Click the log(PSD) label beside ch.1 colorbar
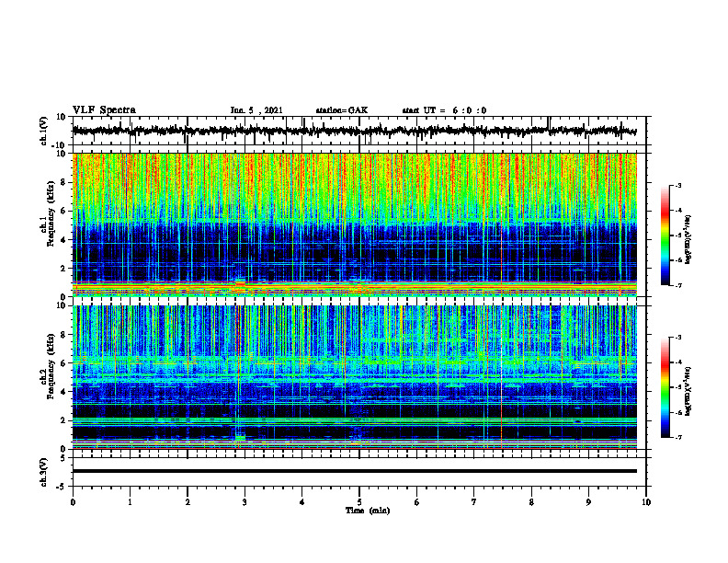This screenshot has height=563, width=728. pyautogui.click(x=688, y=240)
